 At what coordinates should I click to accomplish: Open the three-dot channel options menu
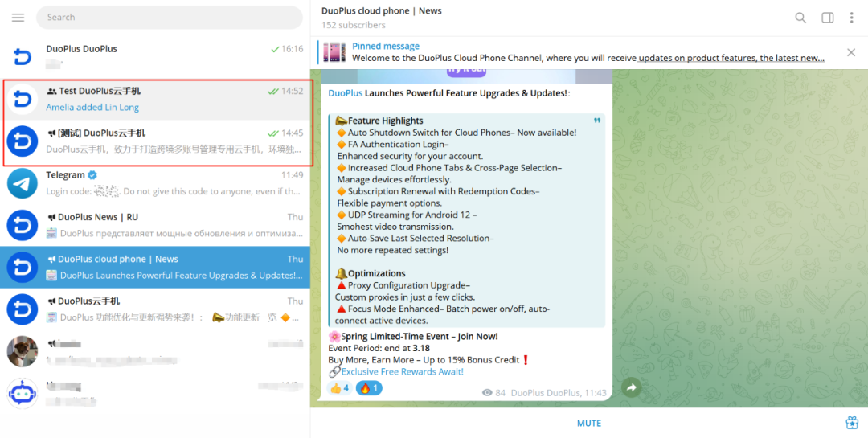click(x=851, y=18)
